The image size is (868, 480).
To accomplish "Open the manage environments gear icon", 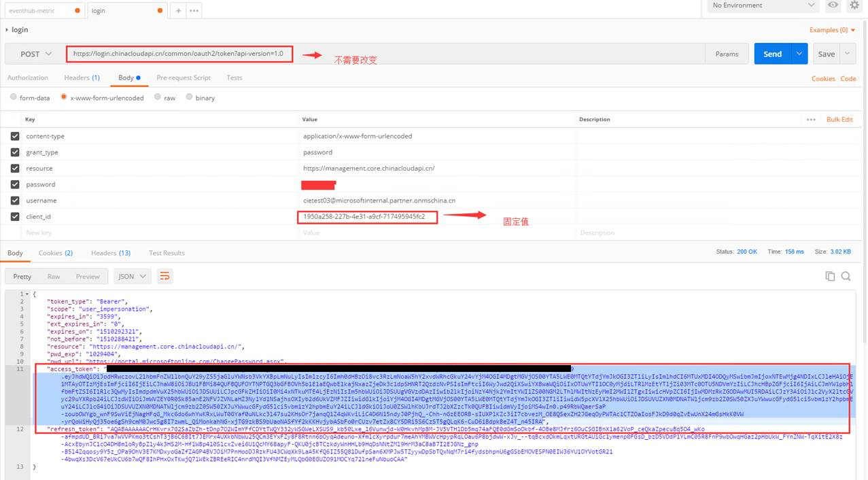I will click(x=855, y=5).
